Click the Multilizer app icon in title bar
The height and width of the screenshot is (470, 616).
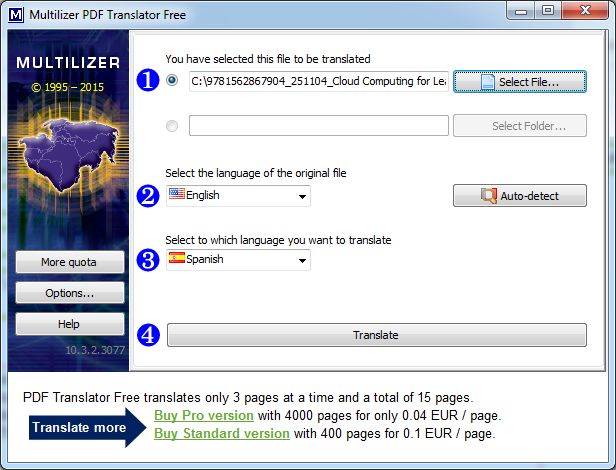point(16,15)
